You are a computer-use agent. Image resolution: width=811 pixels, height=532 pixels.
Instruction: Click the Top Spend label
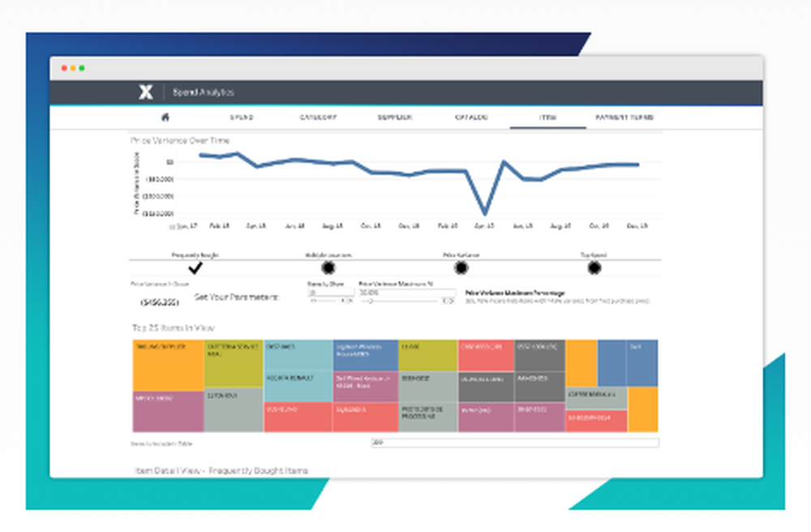(x=594, y=255)
